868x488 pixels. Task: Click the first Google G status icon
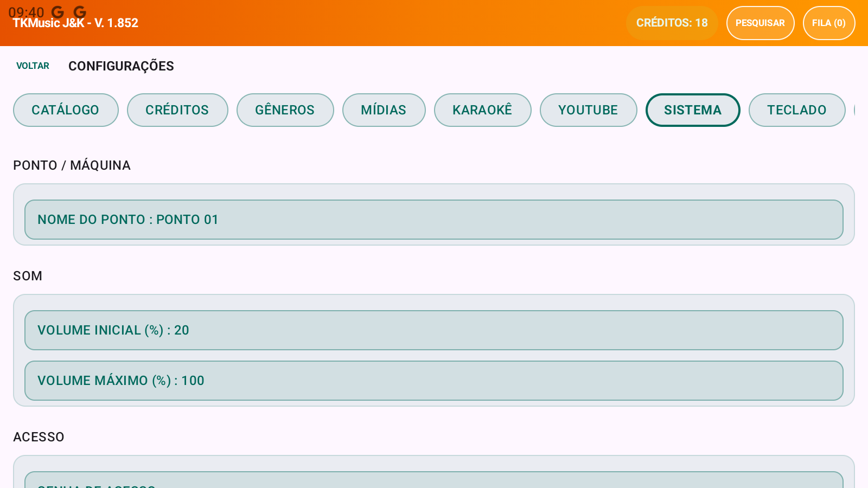tap(58, 12)
